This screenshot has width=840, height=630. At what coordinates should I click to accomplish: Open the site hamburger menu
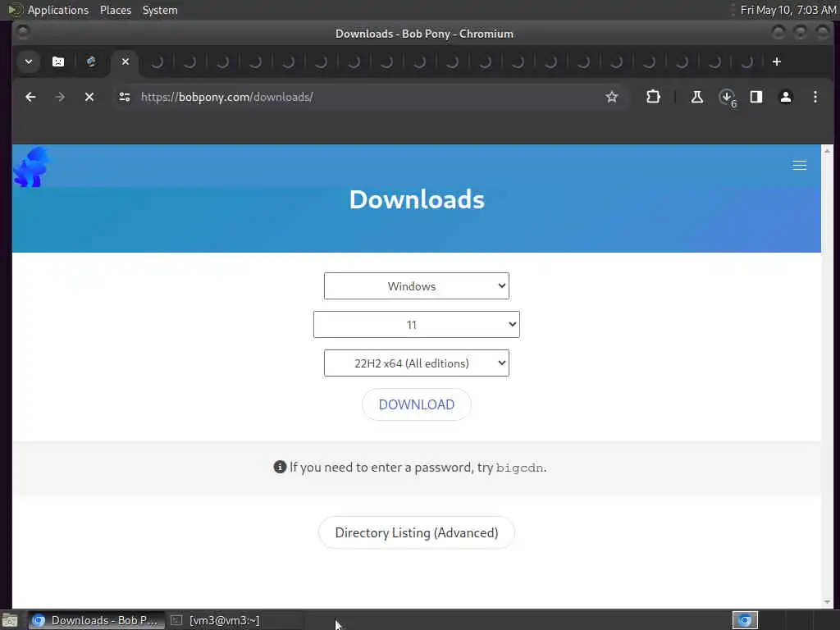[x=799, y=165]
